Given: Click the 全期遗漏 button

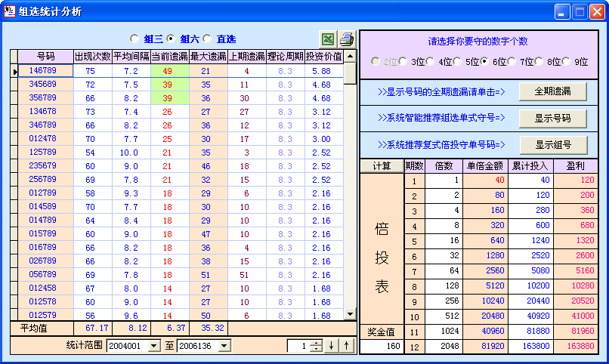Looking at the screenshot, I should (552, 91).
